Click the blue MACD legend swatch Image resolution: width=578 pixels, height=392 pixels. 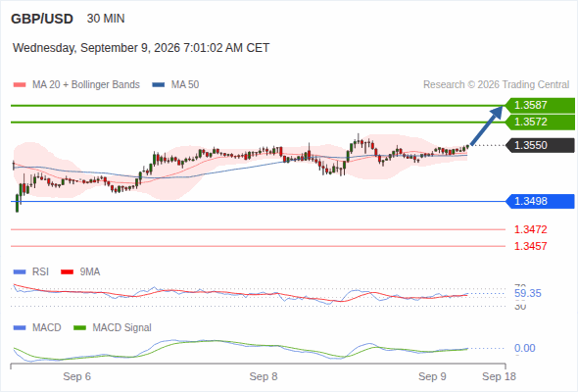point(20,328)
